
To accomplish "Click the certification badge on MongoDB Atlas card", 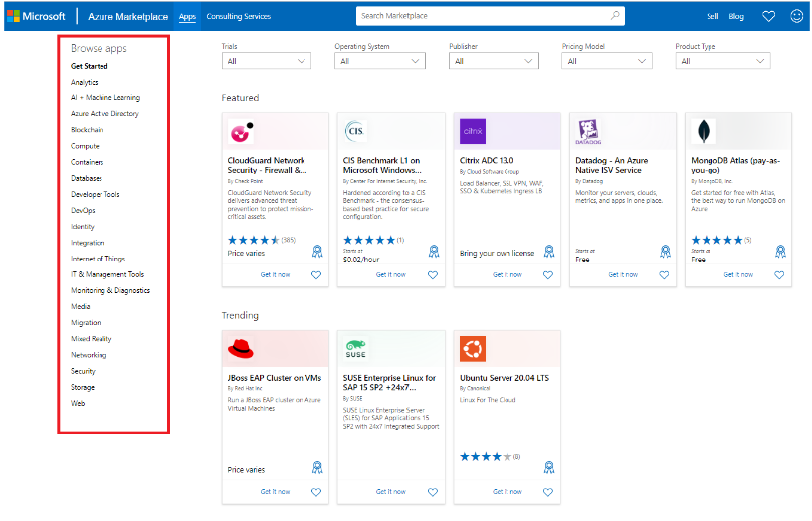I will 780,252.
